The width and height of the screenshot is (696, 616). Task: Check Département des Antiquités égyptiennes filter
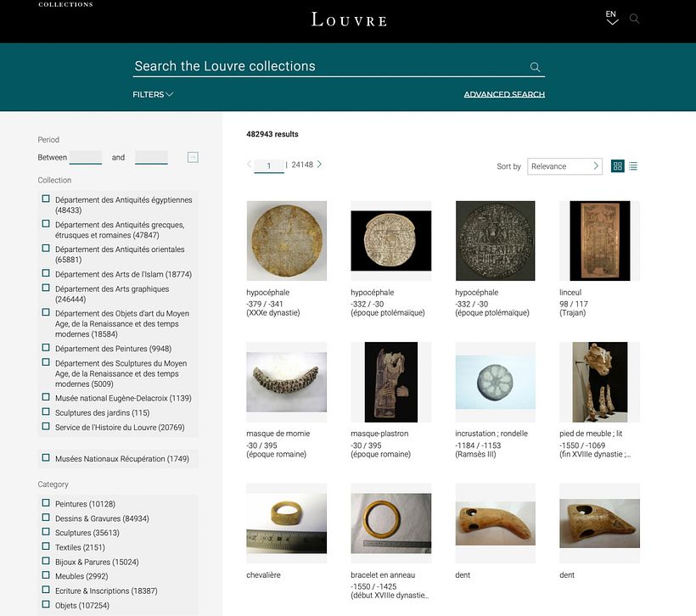(x=45, y=199)
